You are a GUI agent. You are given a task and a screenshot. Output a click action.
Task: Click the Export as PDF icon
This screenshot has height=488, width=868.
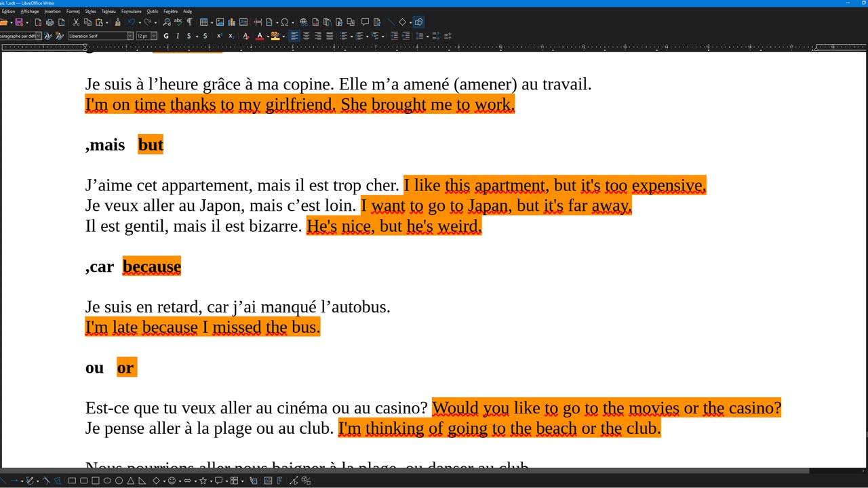coord(38,22)
